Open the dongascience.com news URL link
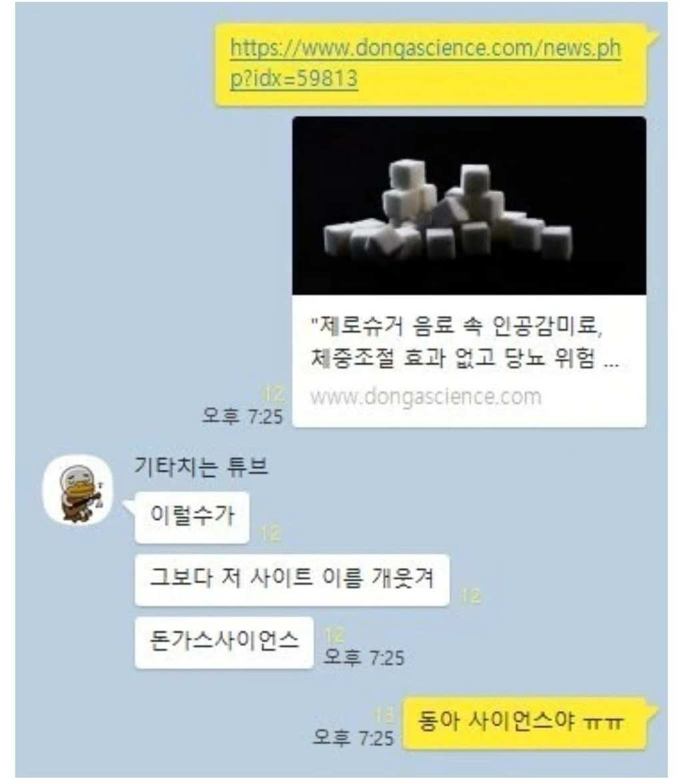 (x=426, y=63)
